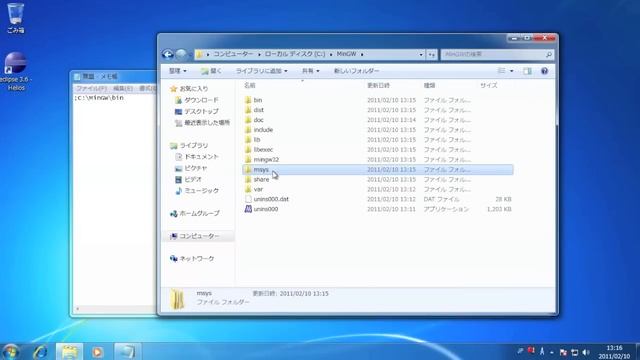Screen dimensions: 640x360
Task: Click ローカルディスク (C:) breadcrumb
Action: click(x=295, y=54)
